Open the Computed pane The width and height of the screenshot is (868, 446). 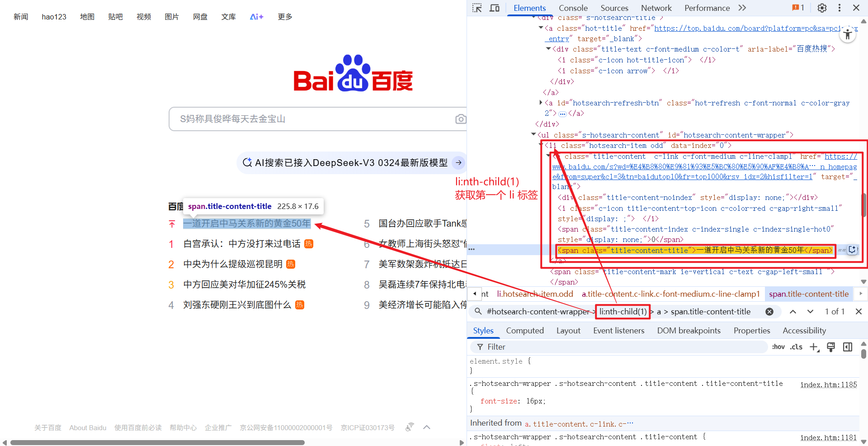[525, 331]
